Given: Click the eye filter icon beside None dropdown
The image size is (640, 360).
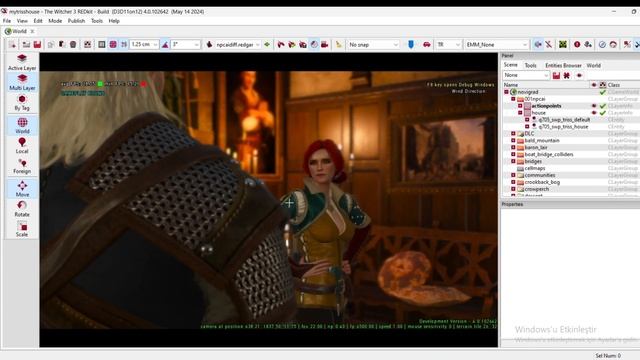Looking at the screenshot, I should pos(579,76).
